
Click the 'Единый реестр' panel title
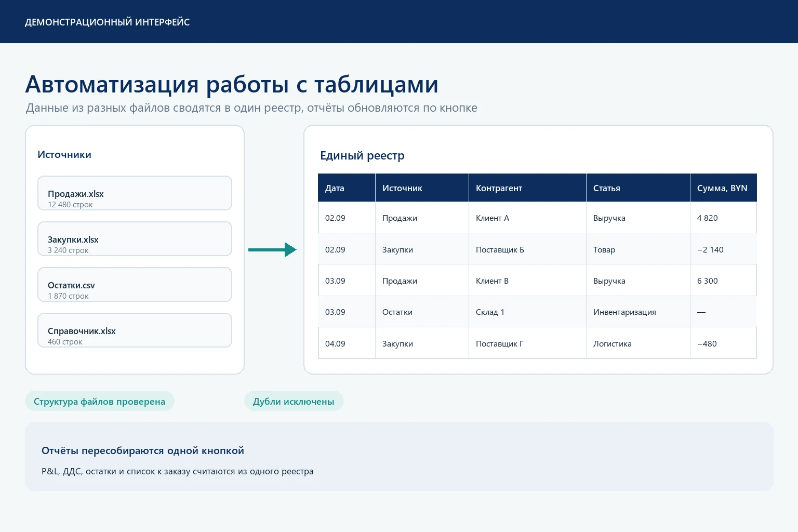pyautogui.click(x=362, y=155)
